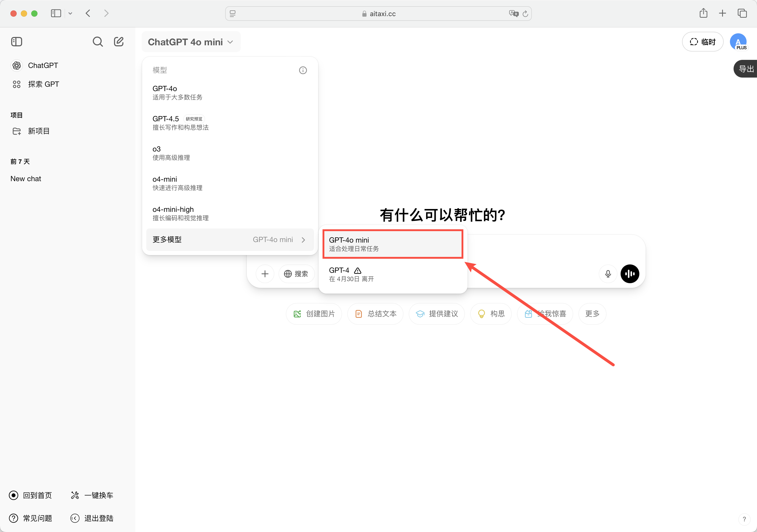Click 提供建议 suggestion
Image resolution: width=757 pixels, height=532 pixels.
click(x=437, y=314)
